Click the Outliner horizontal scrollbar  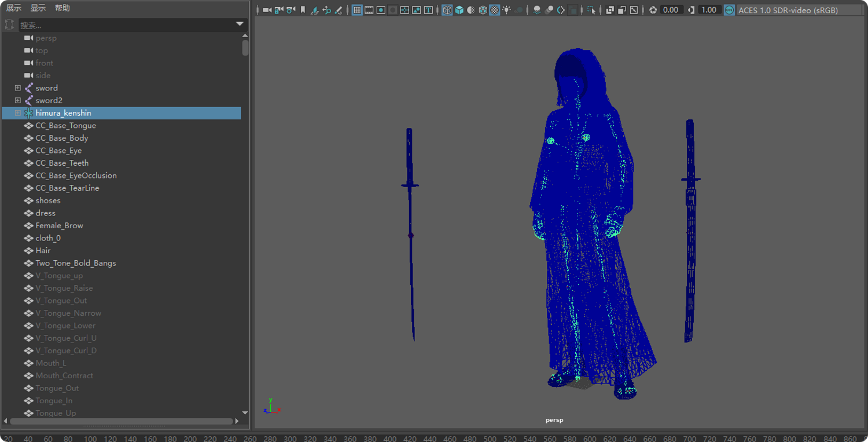122,421
